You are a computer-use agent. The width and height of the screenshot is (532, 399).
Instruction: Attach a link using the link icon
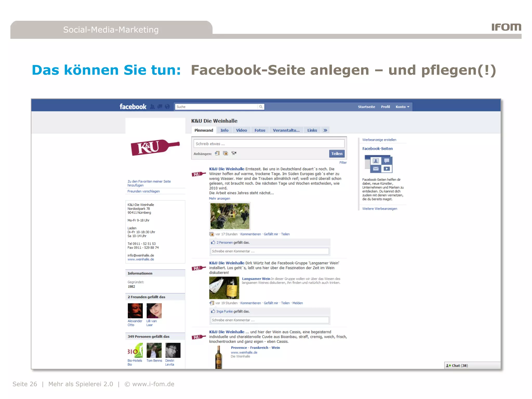coord(217,153)
